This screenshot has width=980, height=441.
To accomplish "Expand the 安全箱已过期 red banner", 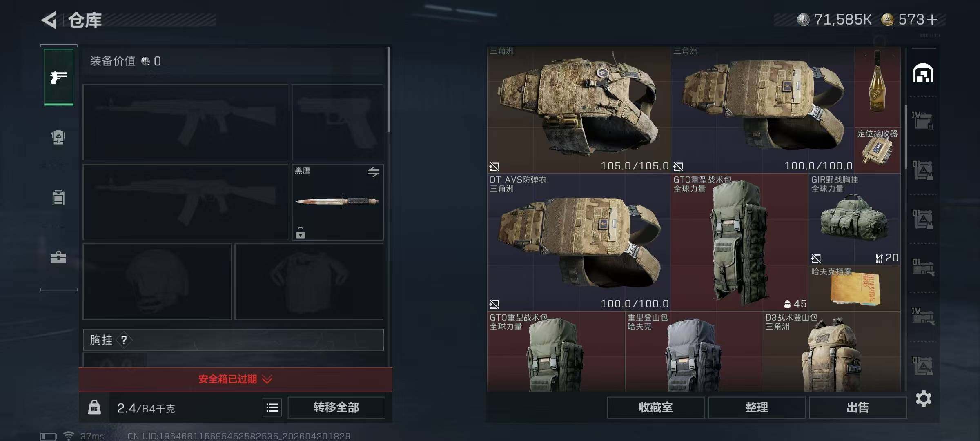I will [x=235, y=379].
